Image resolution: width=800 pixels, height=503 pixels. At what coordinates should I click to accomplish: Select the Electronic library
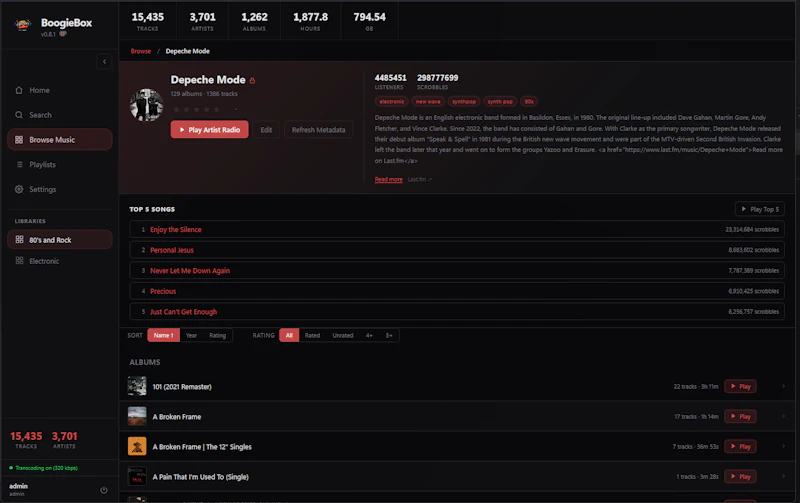tap(60, 261)
